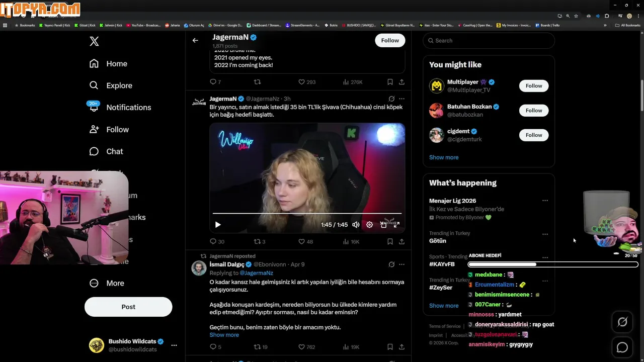Open the Yayıncı Paneli Kick bookmark
Image resolution: width=644 pixels, height=362 pixels.
[54, 25]
